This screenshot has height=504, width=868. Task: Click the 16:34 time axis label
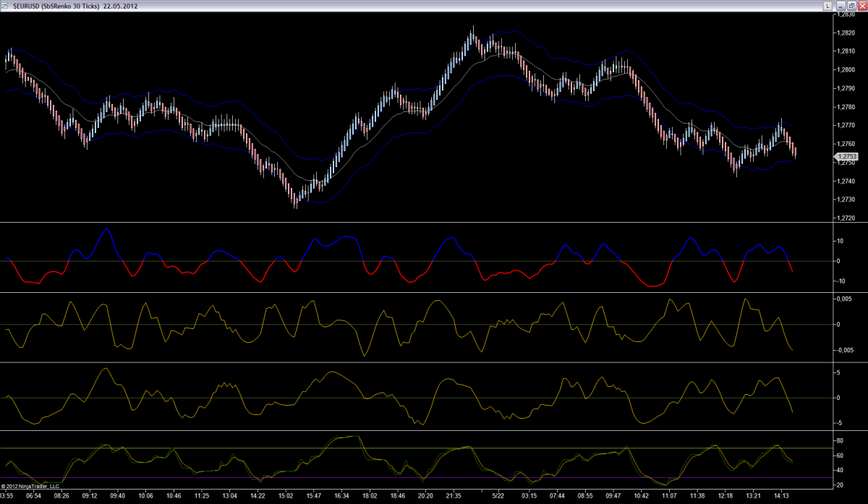tap(342, 497)
